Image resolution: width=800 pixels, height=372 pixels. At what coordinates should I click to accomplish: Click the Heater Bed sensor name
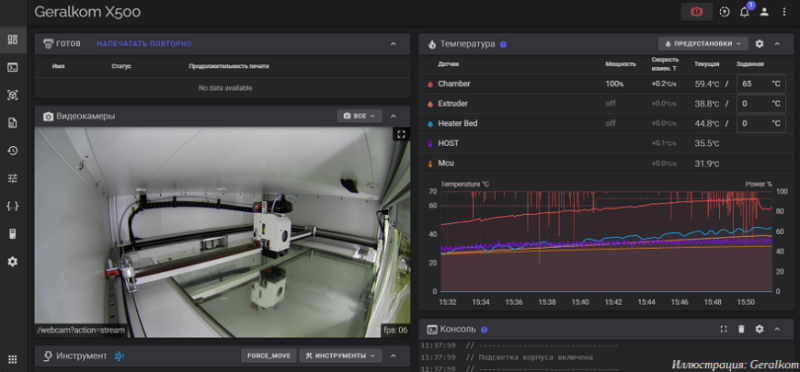point(458,123)
